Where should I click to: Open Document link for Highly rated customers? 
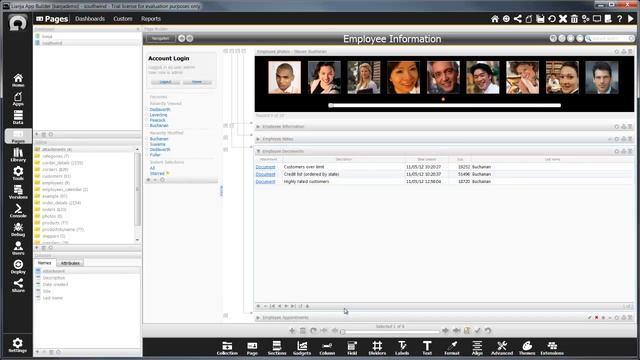point(265,182)
